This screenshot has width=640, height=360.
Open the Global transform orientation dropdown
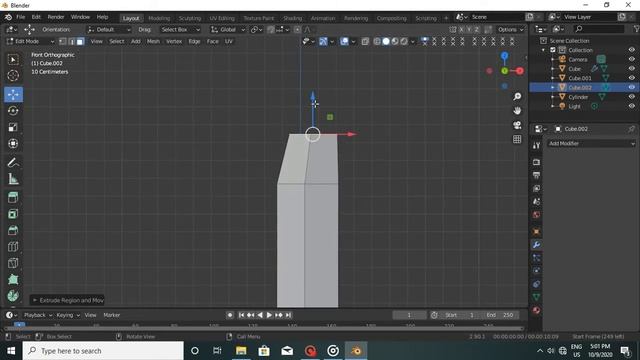[x=228, y=29]
